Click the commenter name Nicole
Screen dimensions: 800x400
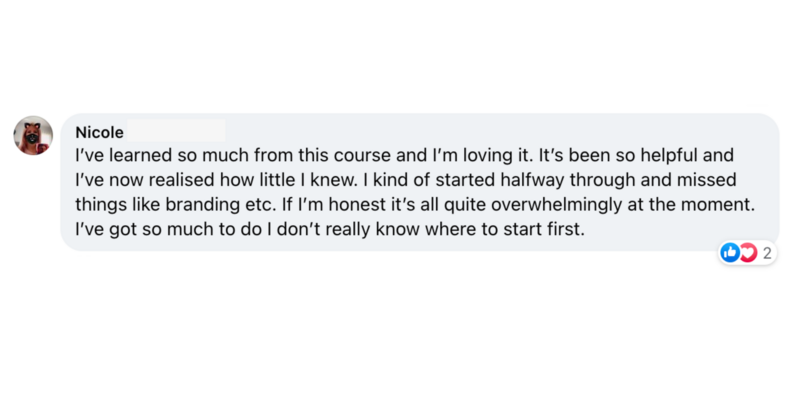coord(99,133)
